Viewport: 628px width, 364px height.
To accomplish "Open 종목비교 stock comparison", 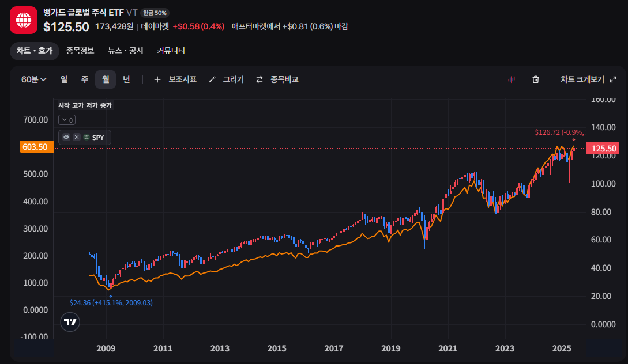I will point(284,79).
